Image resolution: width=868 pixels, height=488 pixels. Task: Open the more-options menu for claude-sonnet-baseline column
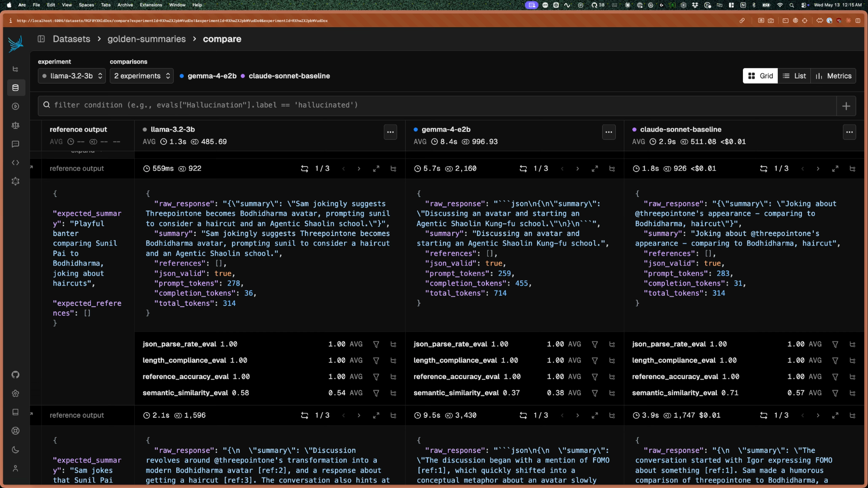tap(849, 132)
